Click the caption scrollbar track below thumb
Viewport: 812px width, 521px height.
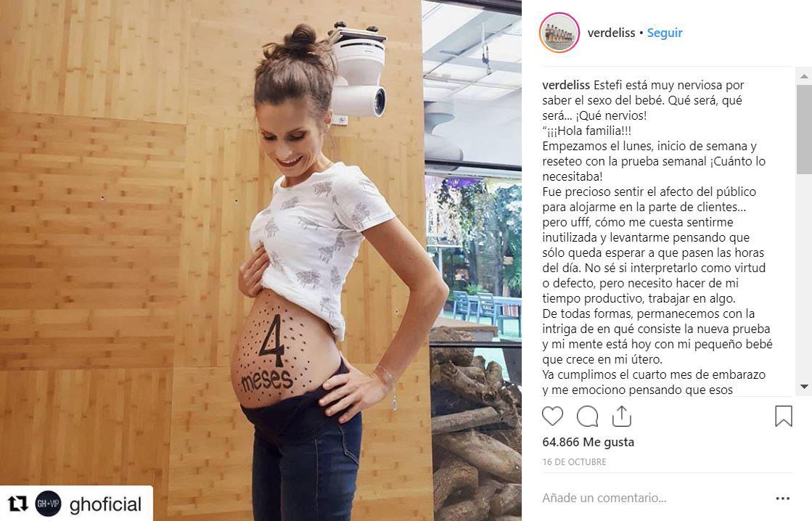(804, 276)
